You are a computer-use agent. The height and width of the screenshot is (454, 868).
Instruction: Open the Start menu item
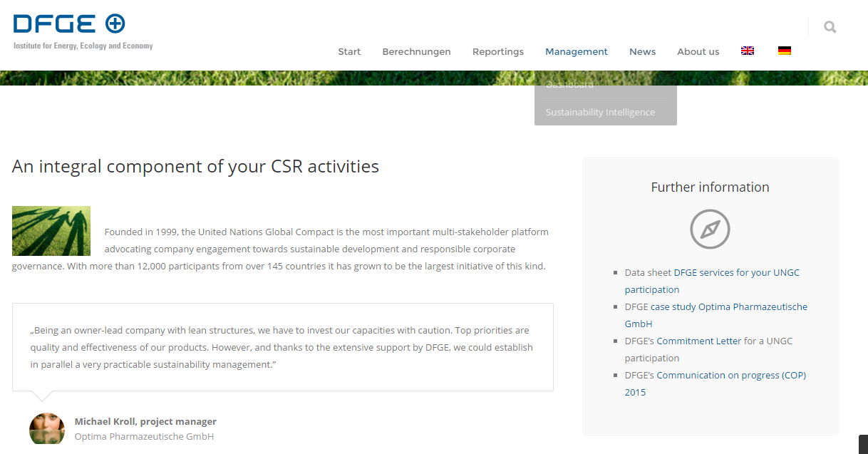click(x=349, y=51)
